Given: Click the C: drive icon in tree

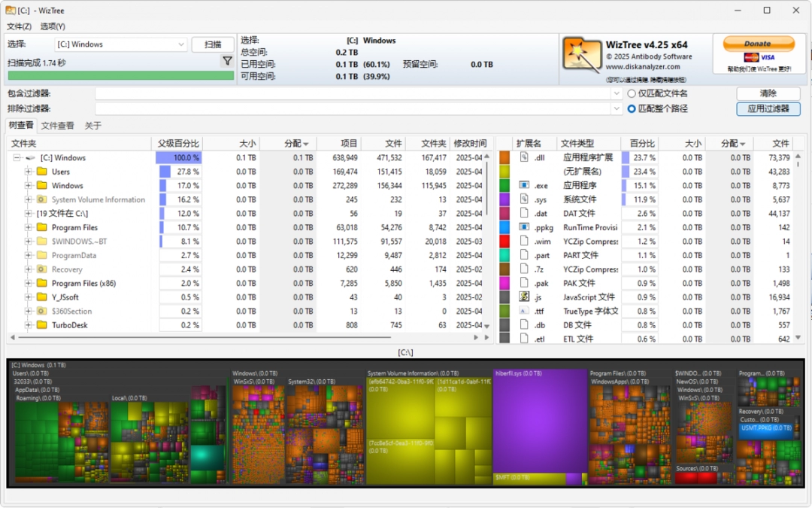Looking at the screenshot, I should pos(31,158).
